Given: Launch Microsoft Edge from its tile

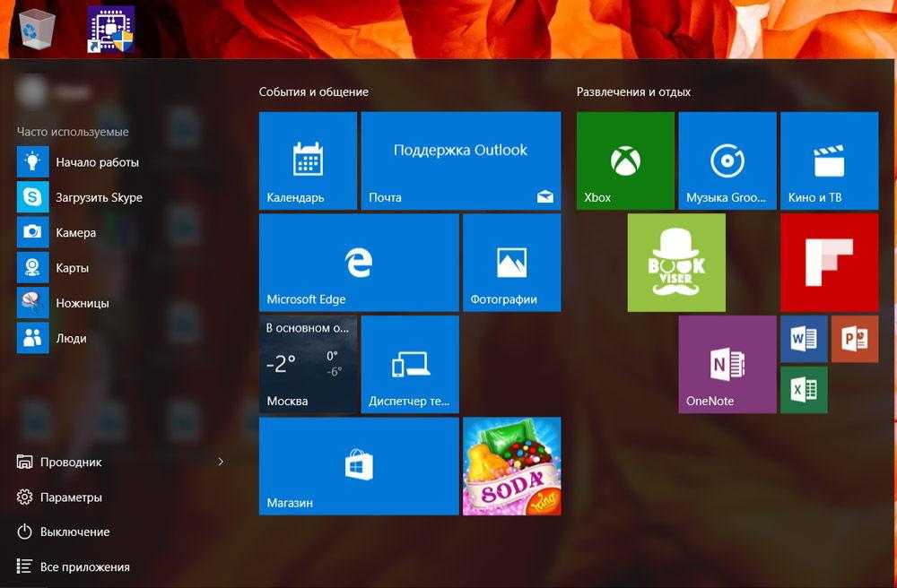Looking at the screenshot, I should [358, 262].
